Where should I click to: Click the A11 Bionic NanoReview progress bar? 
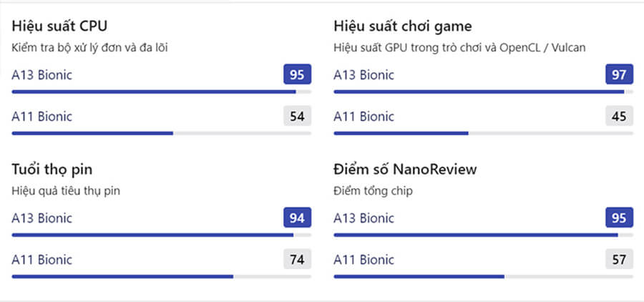483,276
